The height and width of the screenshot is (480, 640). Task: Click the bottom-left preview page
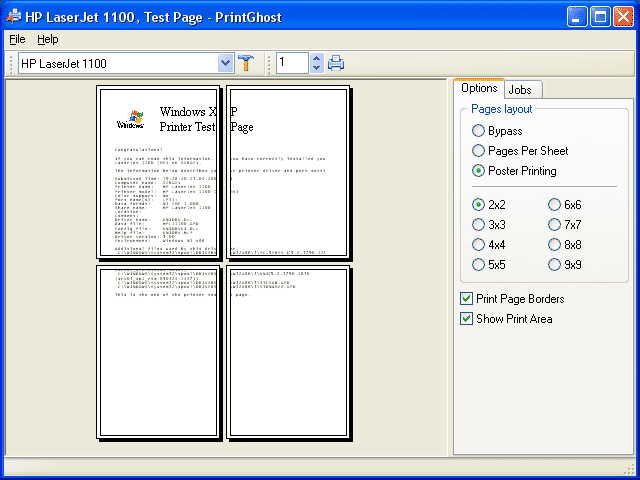coord(159,352)
